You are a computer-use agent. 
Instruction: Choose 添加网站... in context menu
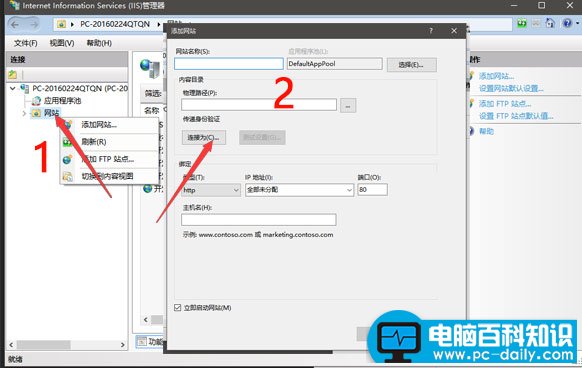click(x=99, y=125)
